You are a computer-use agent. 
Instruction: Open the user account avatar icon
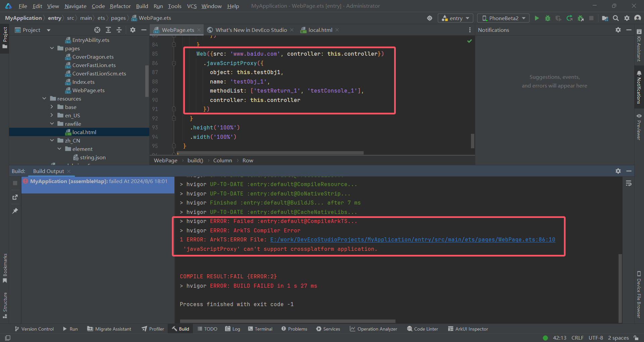pyautogui.click(x=638, y=18)
